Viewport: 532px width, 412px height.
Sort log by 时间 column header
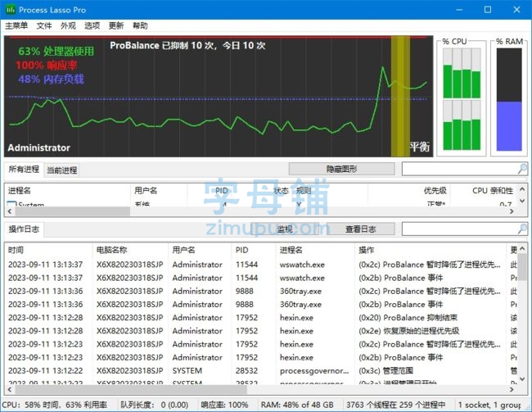pyautogui.click(x=48, y=250)
